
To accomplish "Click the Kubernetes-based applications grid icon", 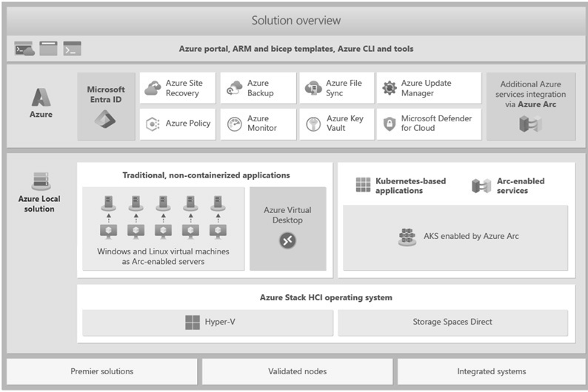I will pos(363,185).
